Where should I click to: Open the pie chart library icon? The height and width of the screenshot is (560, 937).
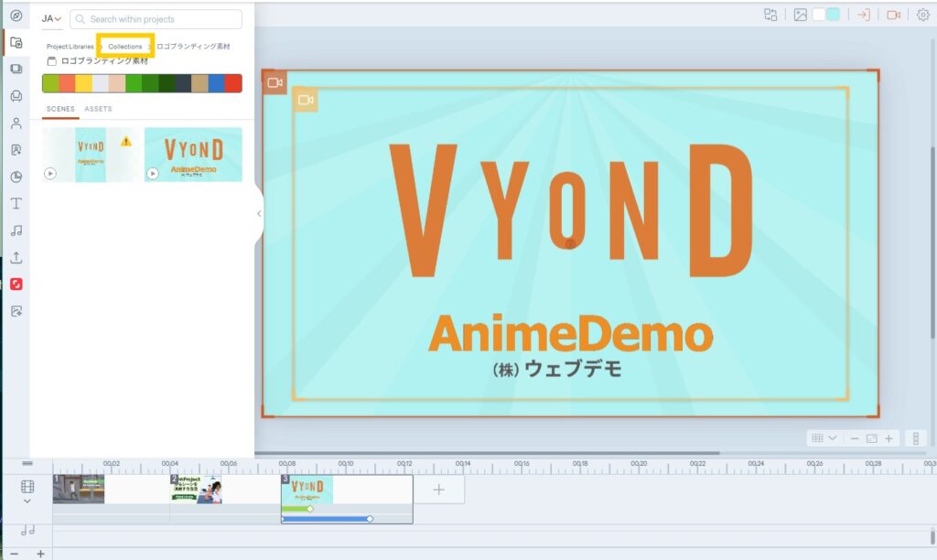[x=16, y=177]
